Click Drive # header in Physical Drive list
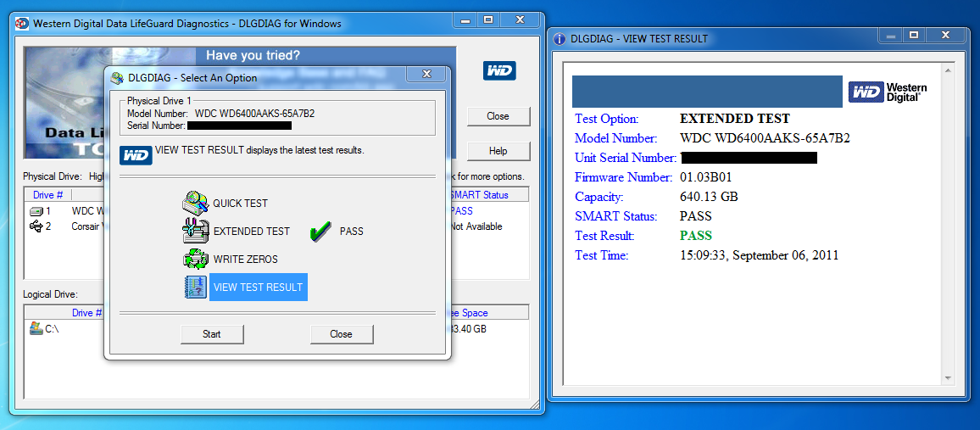The height and width of the screenshot is (430, 980). [x=47, y=195]
